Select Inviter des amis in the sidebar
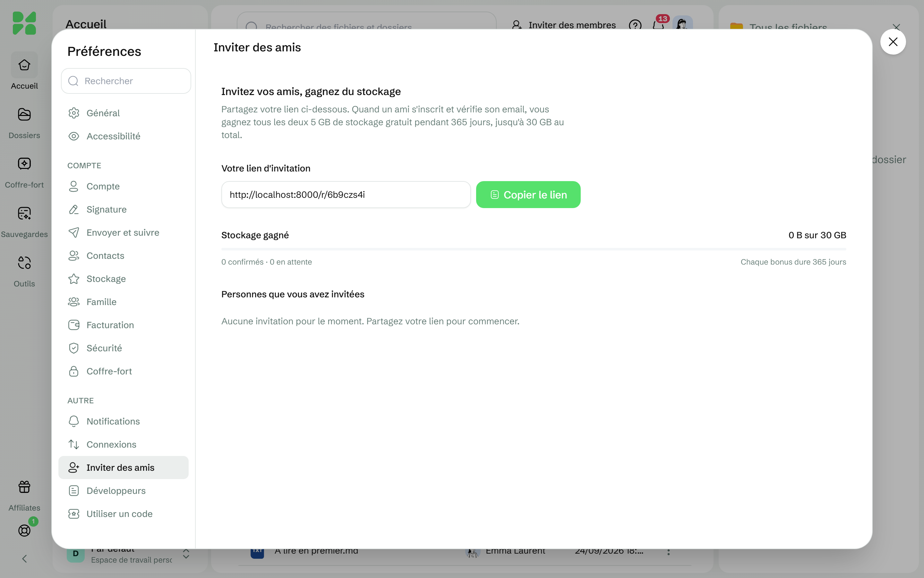This screenshot has width=924, height=578. pos(123,468)
